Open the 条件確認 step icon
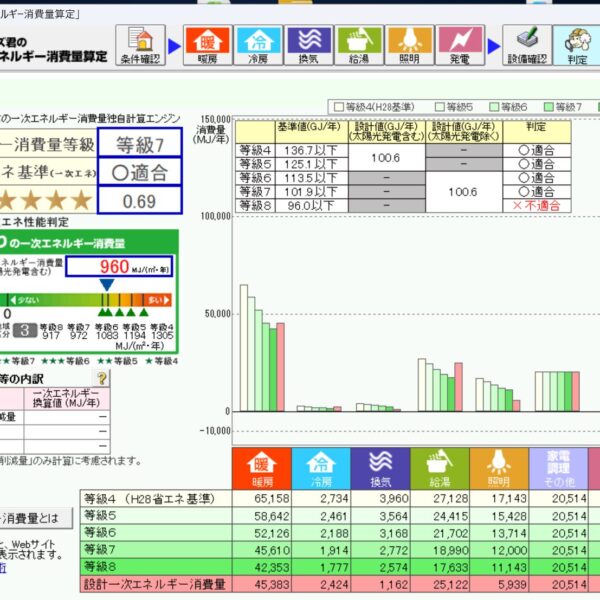Viewport: 600px width, 600px height. pos(140,45)
